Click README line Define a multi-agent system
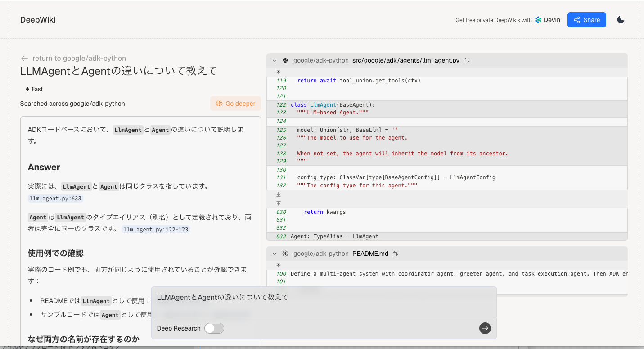This screenshot has height=349, width=644. [459, 274]
